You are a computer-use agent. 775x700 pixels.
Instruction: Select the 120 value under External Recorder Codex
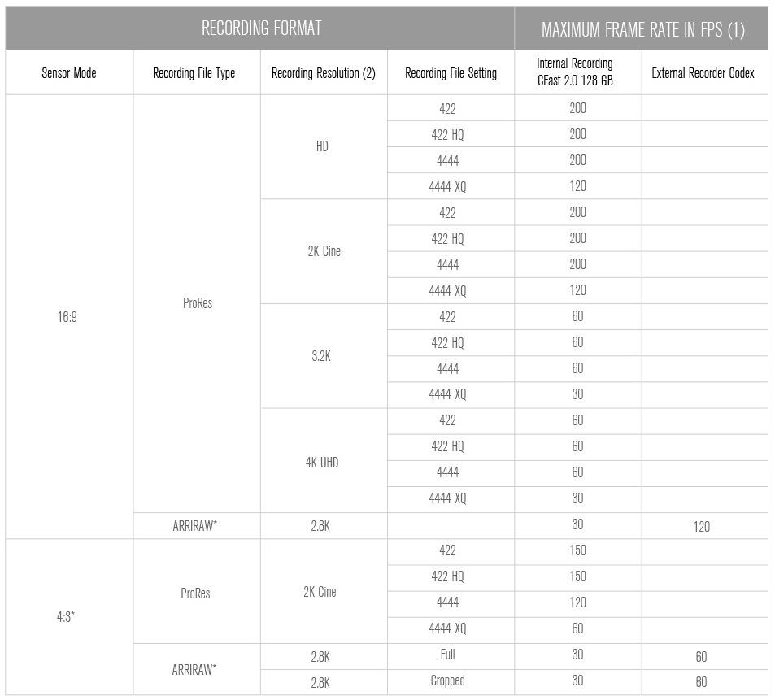click(701, 527)
